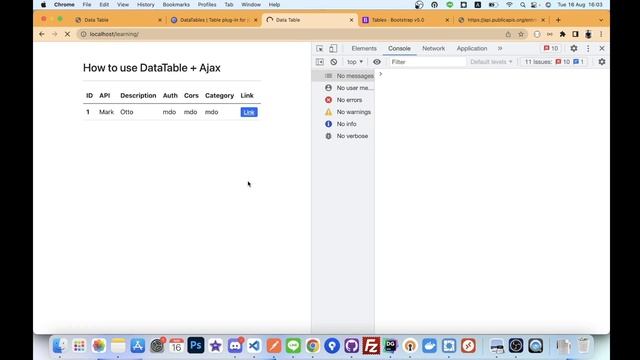Open the Apple menu
Viewport: 640px width, 360px height.
click(x=44, y=5)
